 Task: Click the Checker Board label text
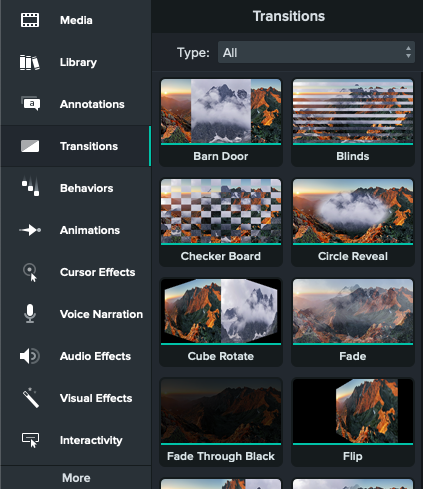[x=221, y=256]
